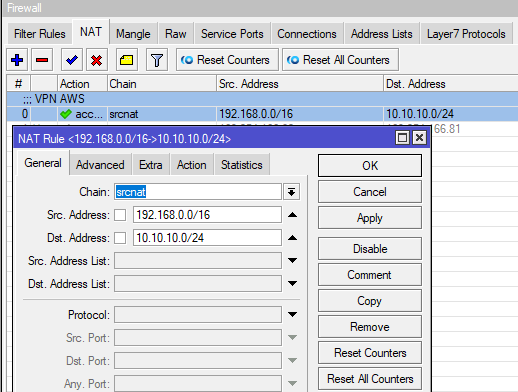The image size is (518, 392).
Task: Open the Connections tab
Action: [307, 34]
